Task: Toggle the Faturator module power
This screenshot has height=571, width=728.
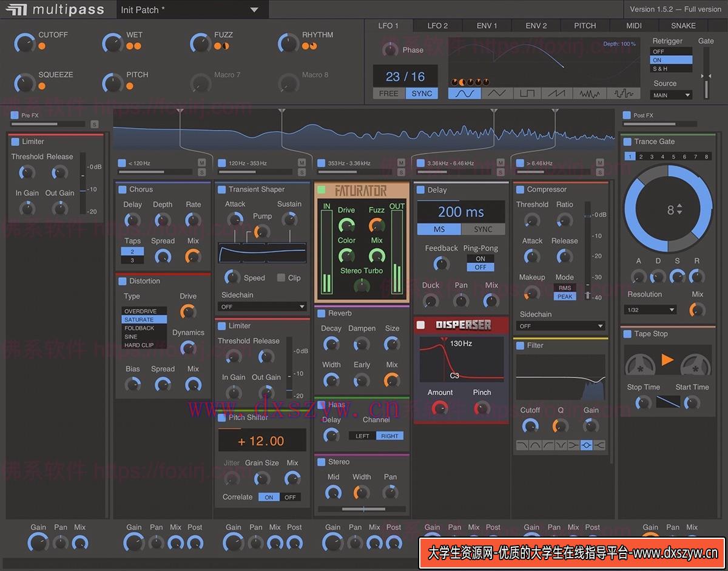Action: pos(322,189)
